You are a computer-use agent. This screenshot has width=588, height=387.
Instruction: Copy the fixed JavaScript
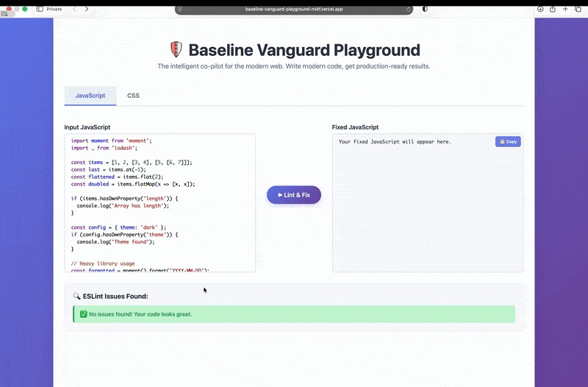pos(508,141)
